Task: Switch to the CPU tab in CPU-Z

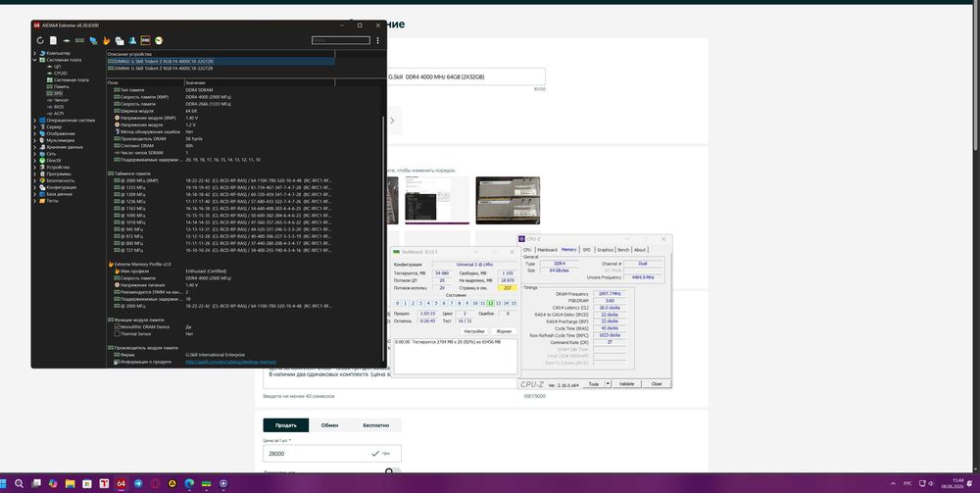Action: pyautogui.click(x=527, y=249)
